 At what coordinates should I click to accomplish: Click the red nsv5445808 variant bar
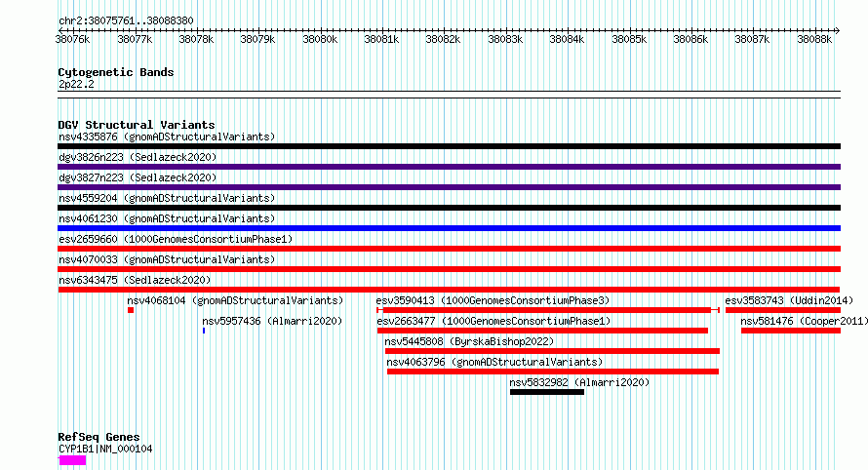click(x=552, y=351)
